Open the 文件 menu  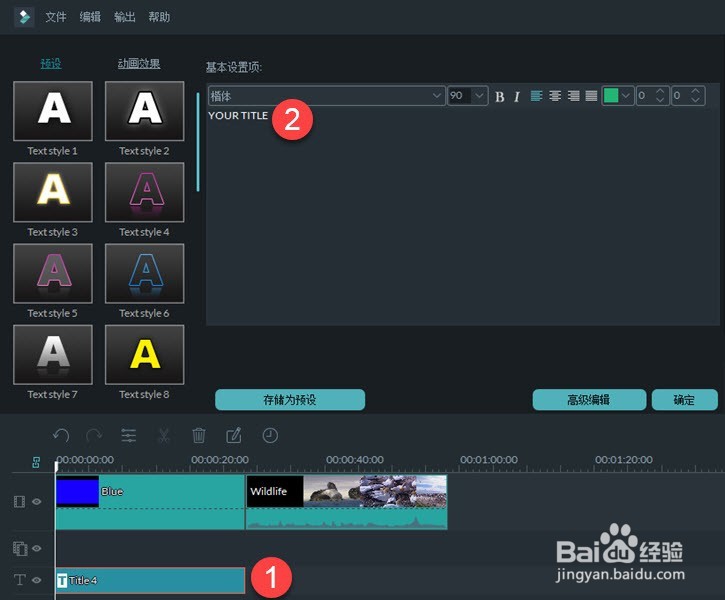coord(55,17)
